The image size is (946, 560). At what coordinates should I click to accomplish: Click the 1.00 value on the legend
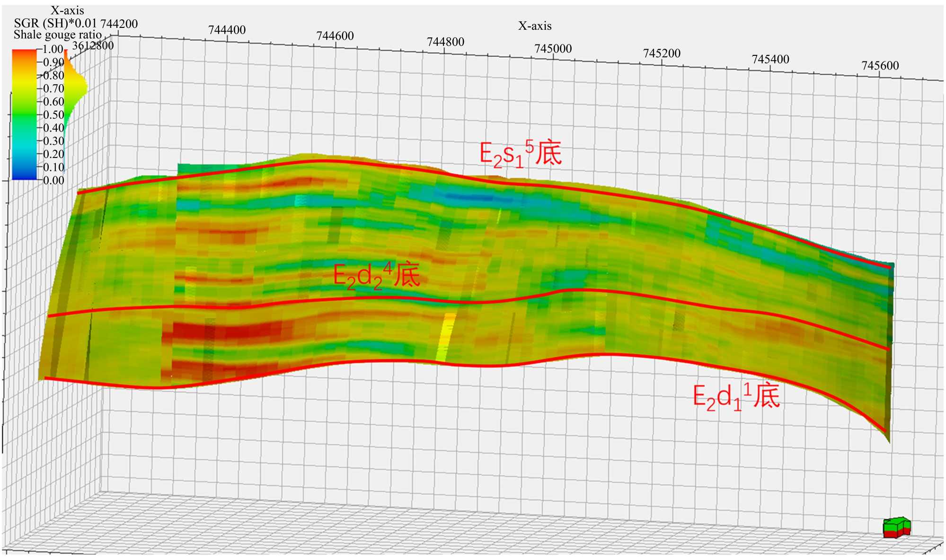click(52, 49)
